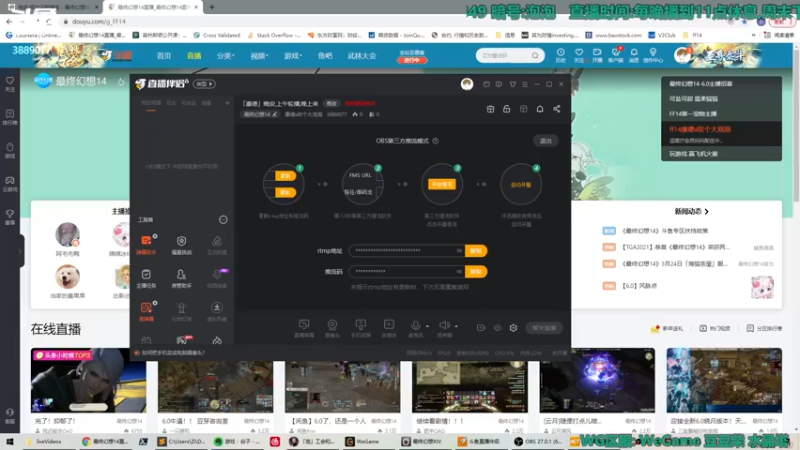The image size is (800, 450).
Task: Open WeGame from the Windows taskbar
Action: 363,442
